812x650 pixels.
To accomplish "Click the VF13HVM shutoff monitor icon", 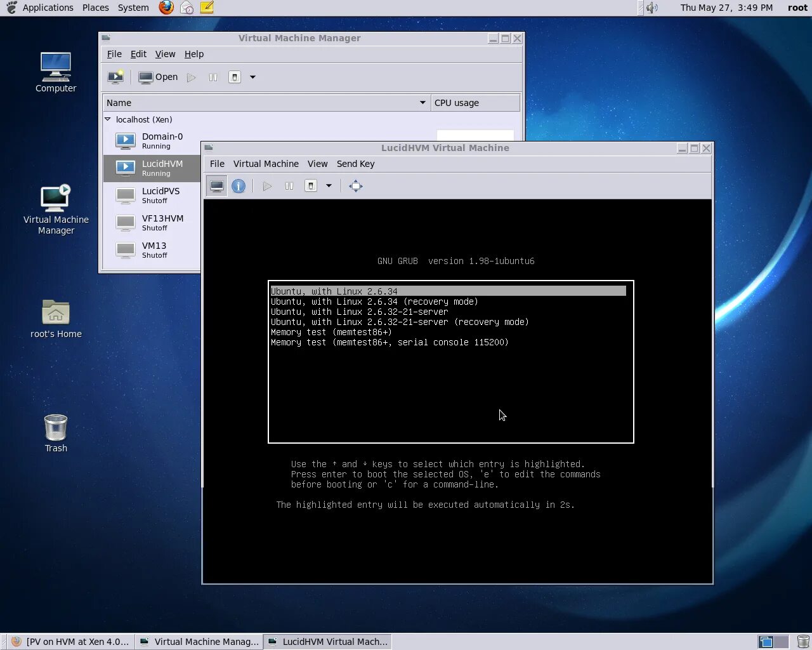I will click(x=126, y=223).
